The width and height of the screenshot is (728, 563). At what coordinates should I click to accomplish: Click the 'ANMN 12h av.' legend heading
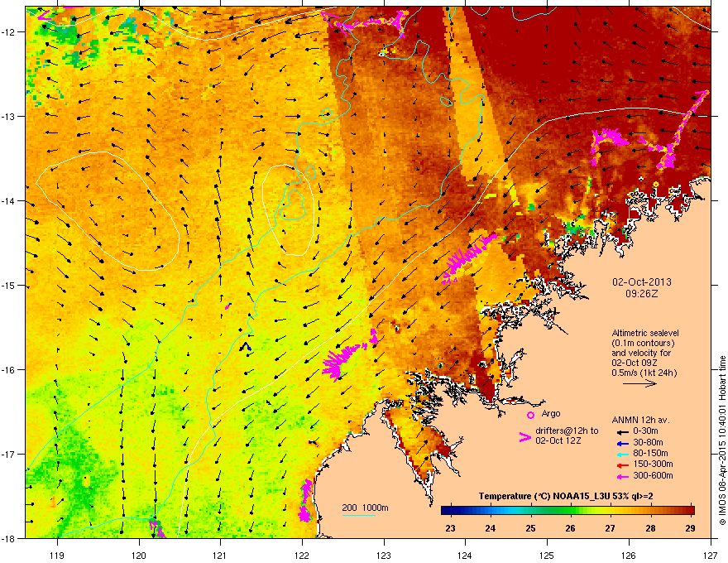pyautogui.click(x=640, y=420)
